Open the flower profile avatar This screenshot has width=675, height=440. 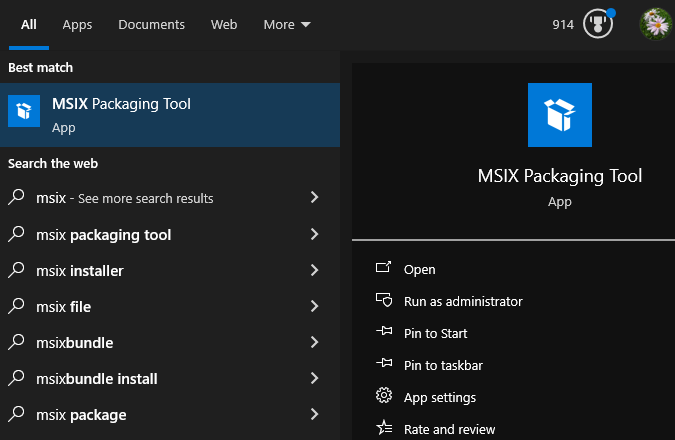(x=656, y=24)
